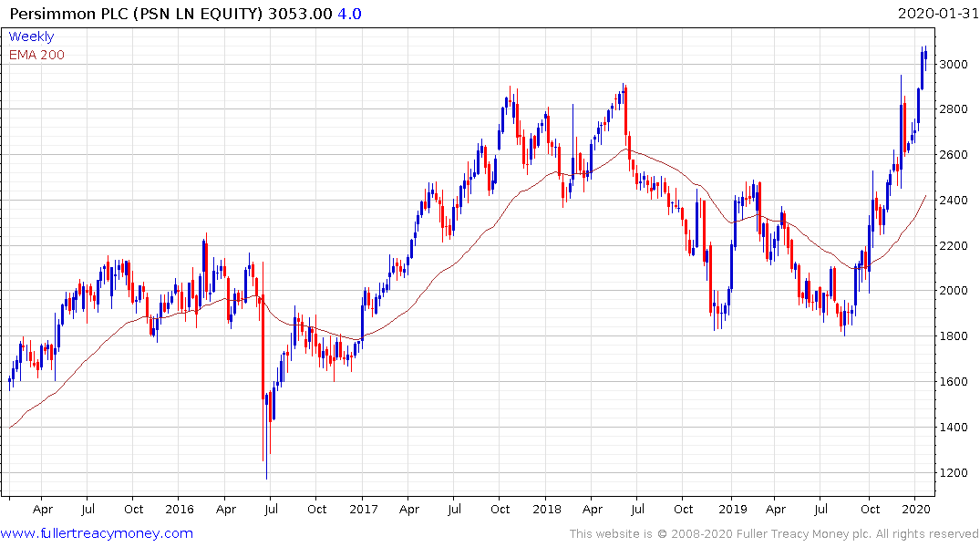Screen dimensions: 980x547
Task: Click the Weekly timeframe label
Action: (x=31, y=36)
